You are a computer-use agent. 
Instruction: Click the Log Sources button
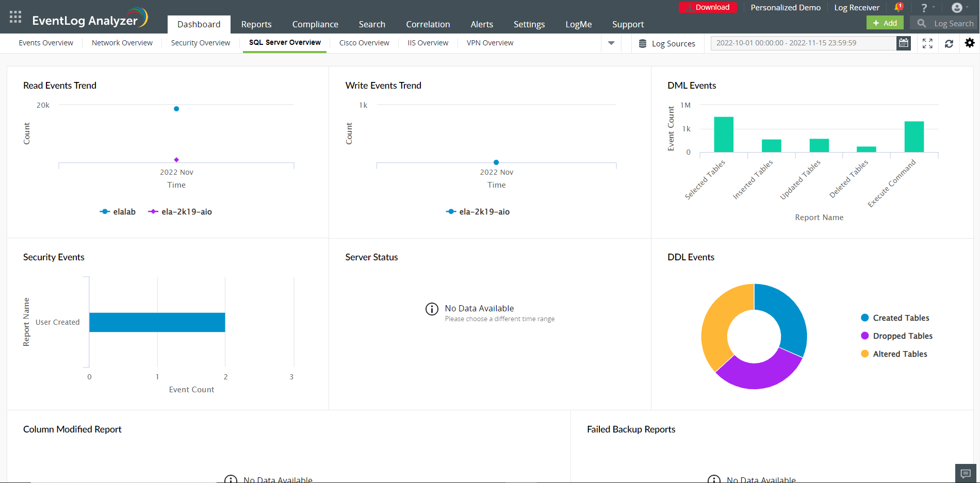coord(667,44)
